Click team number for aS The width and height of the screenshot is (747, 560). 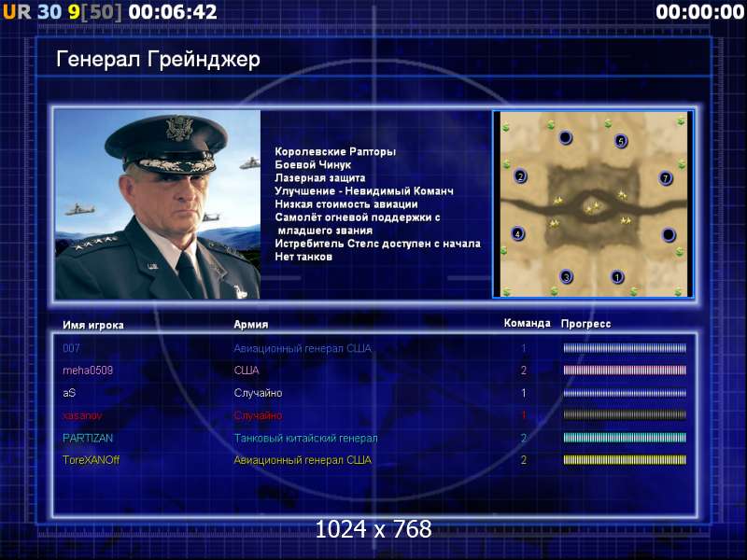click(x=524, y=393)
